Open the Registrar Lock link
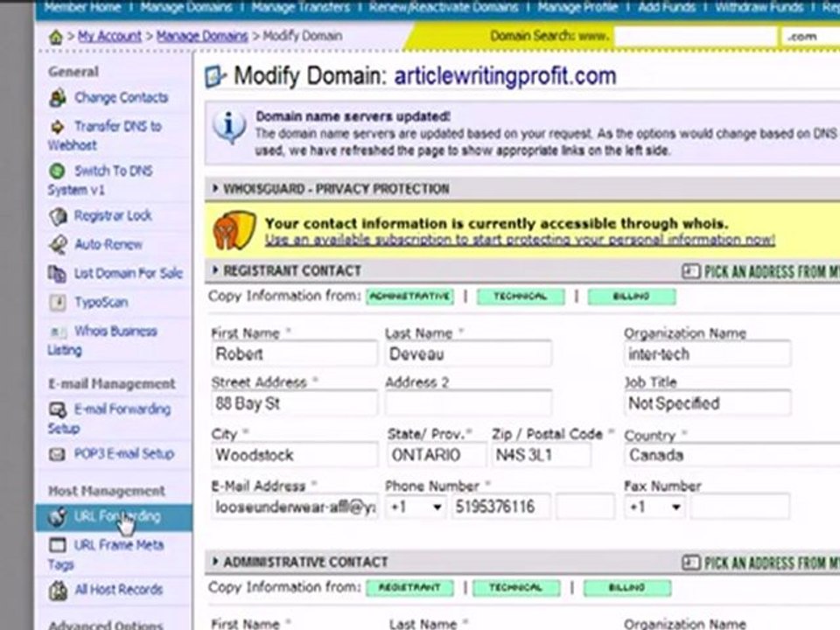Screen dimensions: 840x630 113,215
